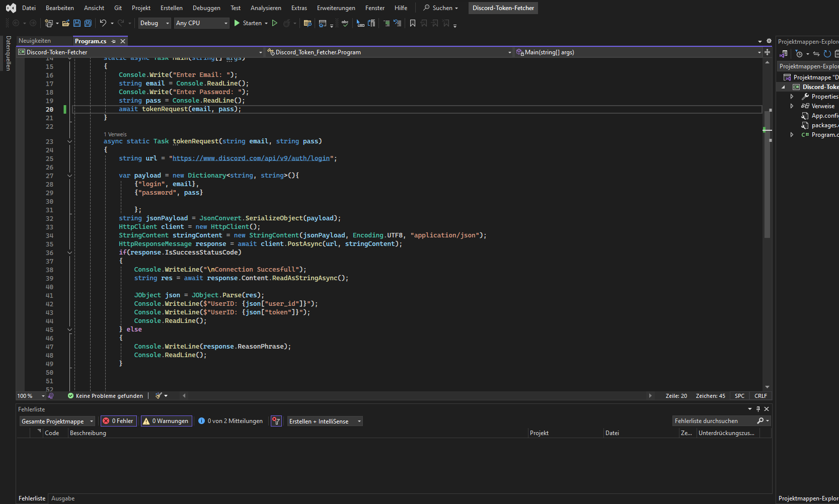
Task: Open the Erstellen + IntelliSense dropdown
Action: click(x=325, y=421)
